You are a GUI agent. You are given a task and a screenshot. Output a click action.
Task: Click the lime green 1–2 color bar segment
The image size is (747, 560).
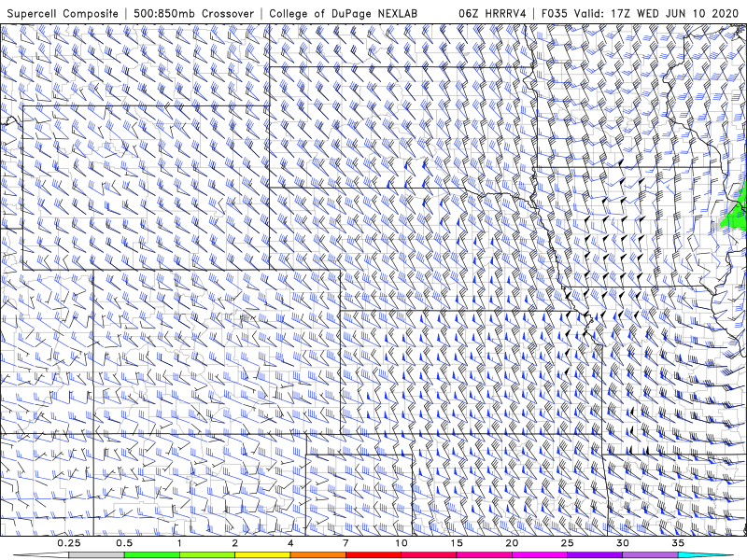pos(207,555)
